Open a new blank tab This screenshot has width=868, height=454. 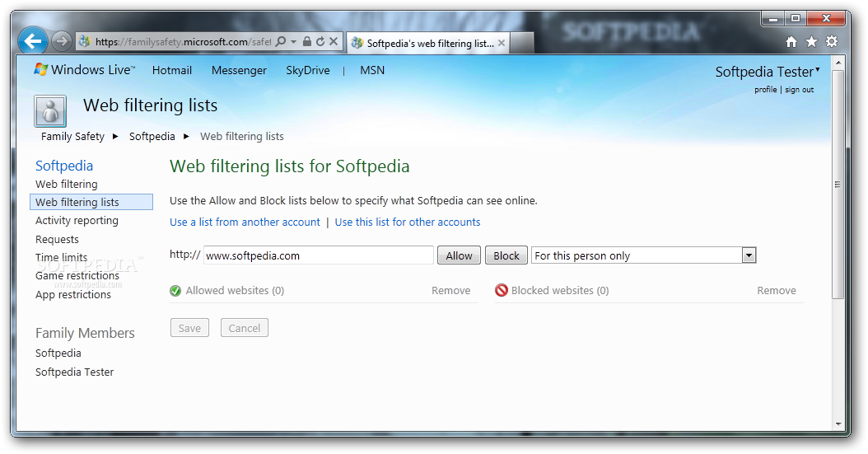(x=521, y=43)
